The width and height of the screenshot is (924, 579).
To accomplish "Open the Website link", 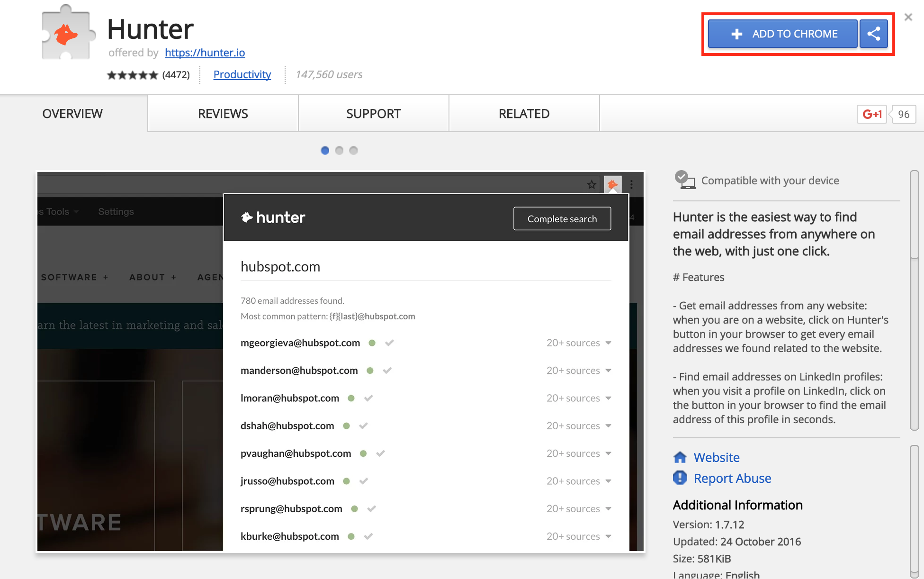I will 717,458.
